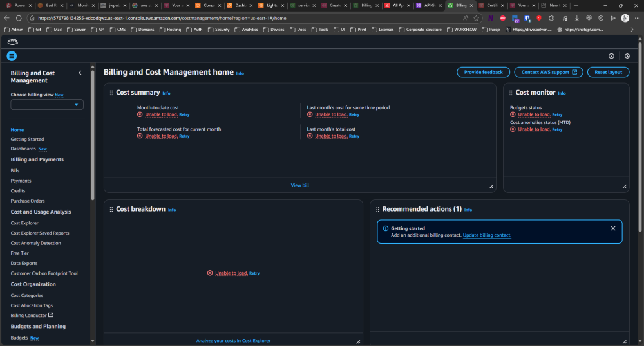Collapse the Billing and Cost Management sidebar
Image resolution: width=644 pixels, height=346 pixels.
pos(80,73)
